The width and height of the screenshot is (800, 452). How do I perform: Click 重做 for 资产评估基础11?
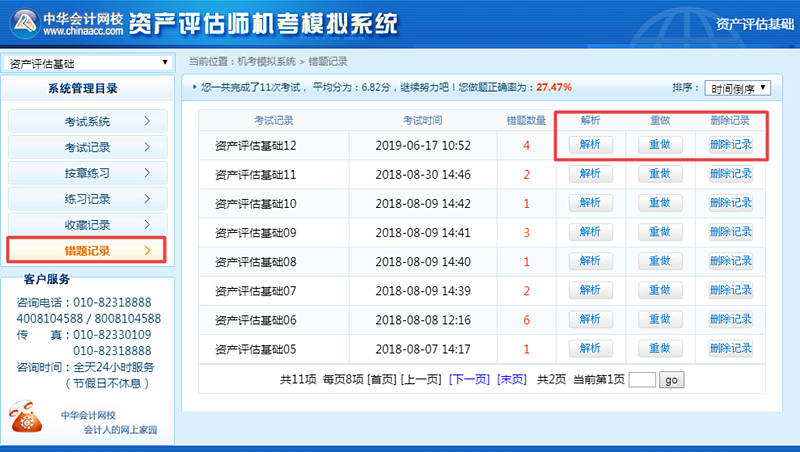click(660, 174)
